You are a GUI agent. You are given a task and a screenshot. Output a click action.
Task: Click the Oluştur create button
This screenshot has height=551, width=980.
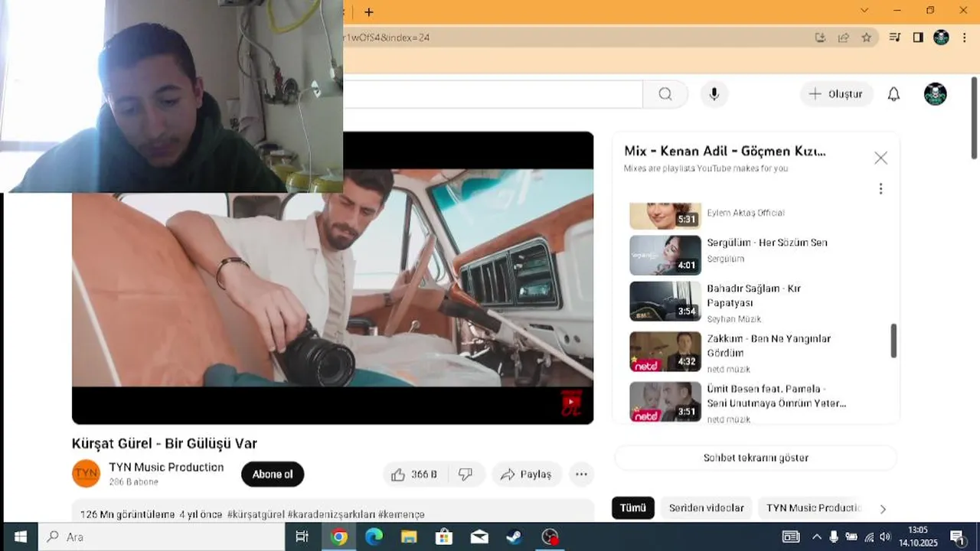pos(836,94)
